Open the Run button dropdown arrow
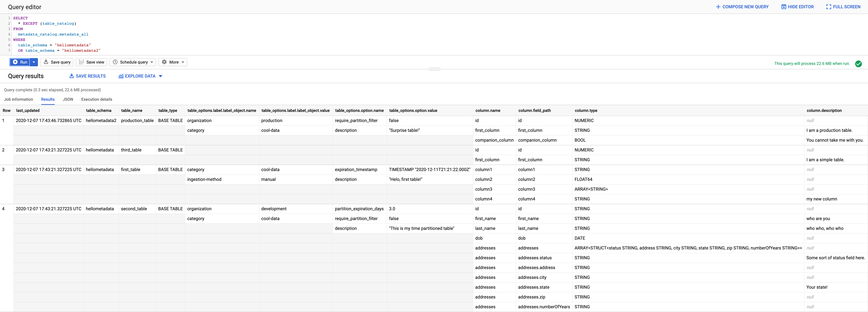The width and height of the screenshot is (868, 312). (34, 62)
